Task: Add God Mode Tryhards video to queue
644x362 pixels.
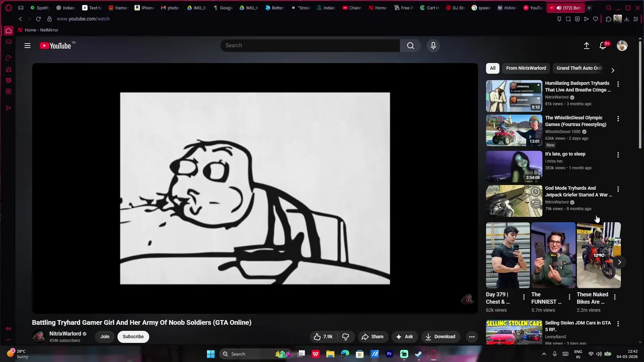Action: click(536, 204)
